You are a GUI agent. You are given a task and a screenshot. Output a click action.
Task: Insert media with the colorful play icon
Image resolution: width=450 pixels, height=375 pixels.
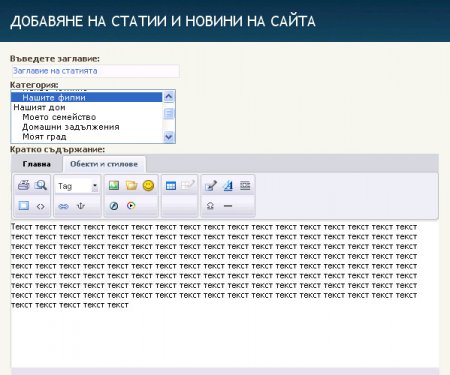(x=131, y=206)
